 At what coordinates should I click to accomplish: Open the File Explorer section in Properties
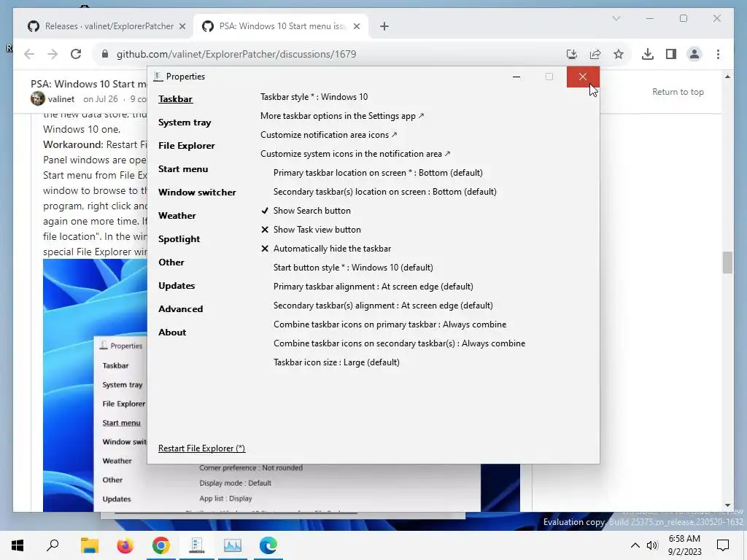[186, 146]
